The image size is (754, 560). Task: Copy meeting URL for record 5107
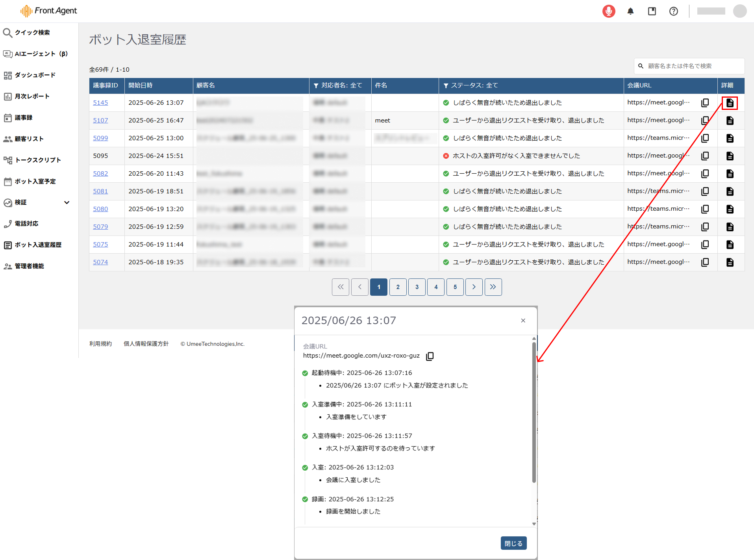pyautogui.click(x=705, y=121)
